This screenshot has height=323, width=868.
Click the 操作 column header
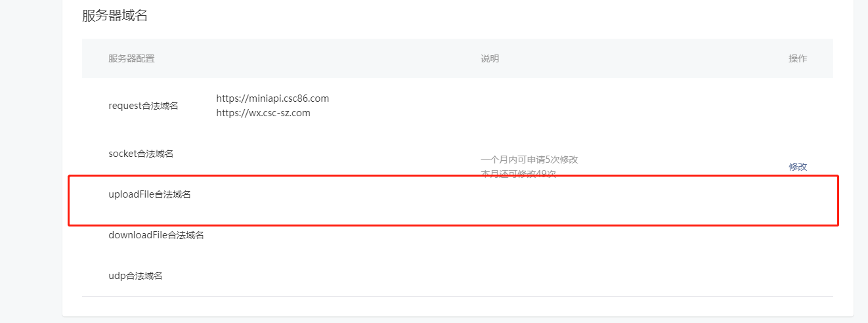pos(798,58)
